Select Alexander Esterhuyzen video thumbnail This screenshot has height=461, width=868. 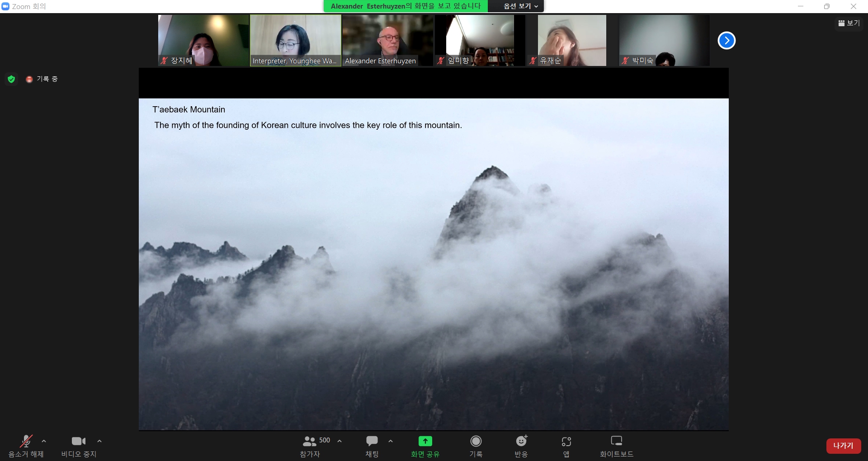coord(388,40)
